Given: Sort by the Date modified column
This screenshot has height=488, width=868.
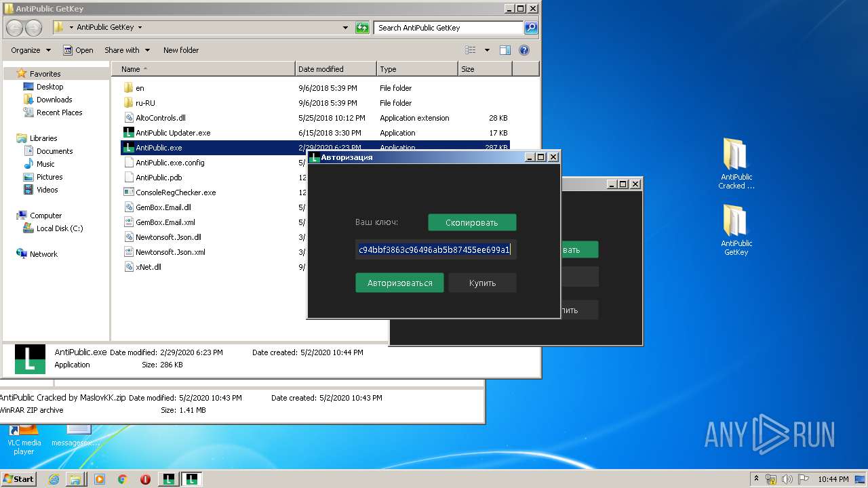Looking at the screenshot, I should [336, 69].
